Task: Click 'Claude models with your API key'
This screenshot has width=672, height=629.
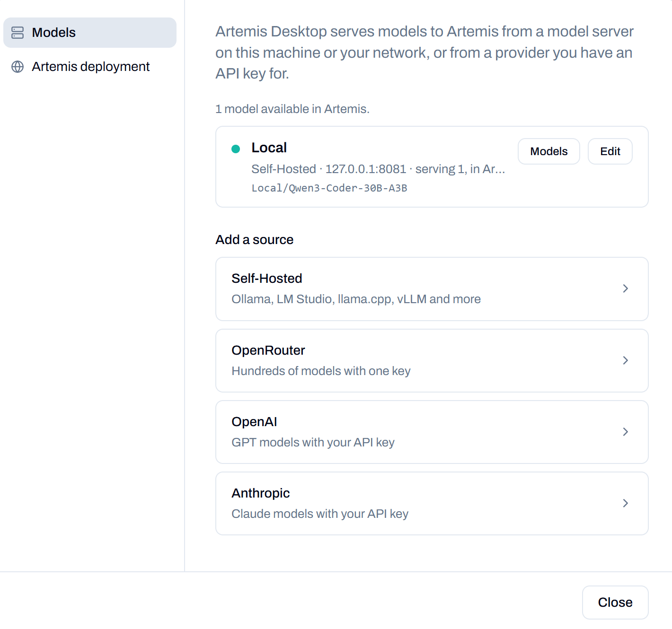Action: [x=320, y=514]
